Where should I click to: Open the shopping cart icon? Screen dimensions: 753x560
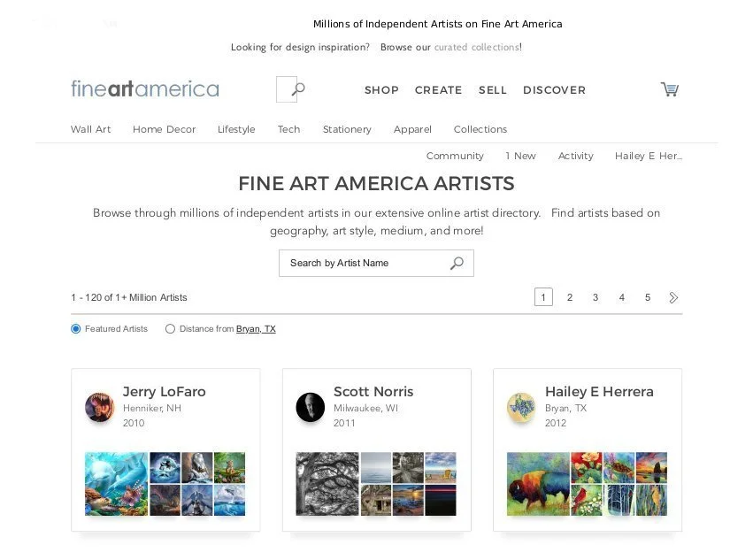(670, 89)
